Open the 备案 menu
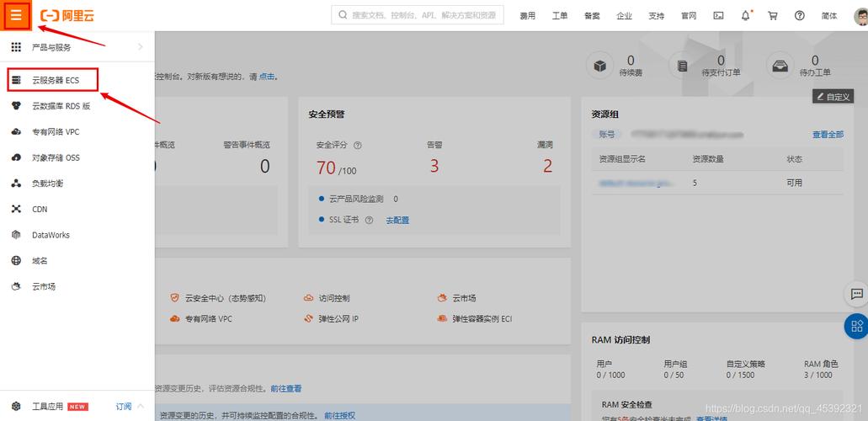Screen dimensions: 868x421 tap(592, 15)
